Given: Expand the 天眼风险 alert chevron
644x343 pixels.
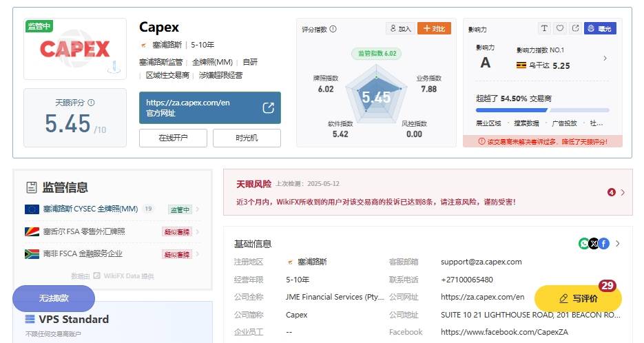Looking at the screenshot, I should click(623, 192).
